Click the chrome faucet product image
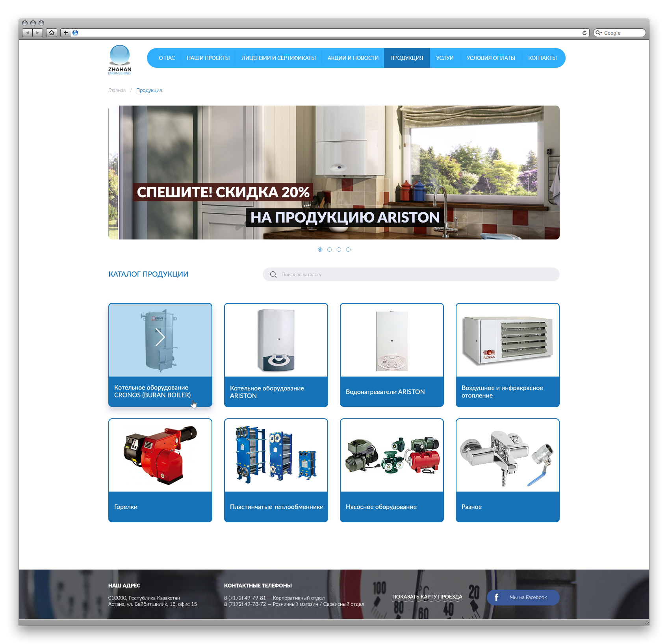Image resolution: width=668 pixels, height=644 pixels. pos(508,458)
